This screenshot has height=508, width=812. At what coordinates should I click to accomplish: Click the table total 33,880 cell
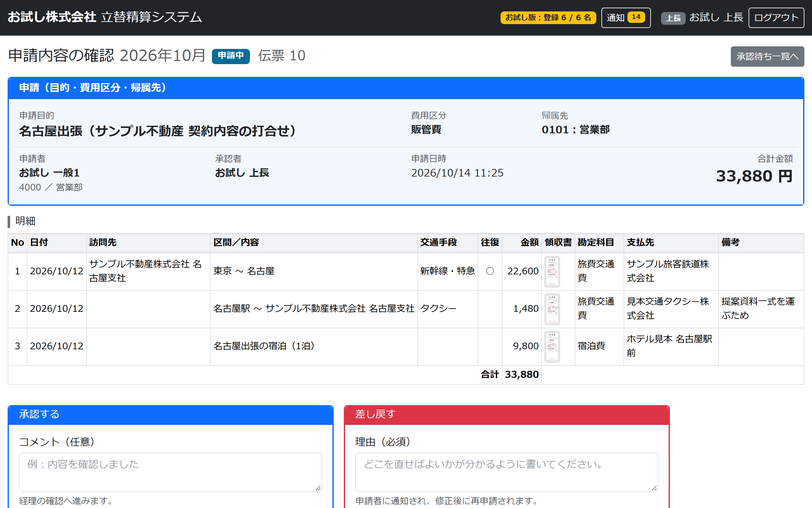[522, 375]
